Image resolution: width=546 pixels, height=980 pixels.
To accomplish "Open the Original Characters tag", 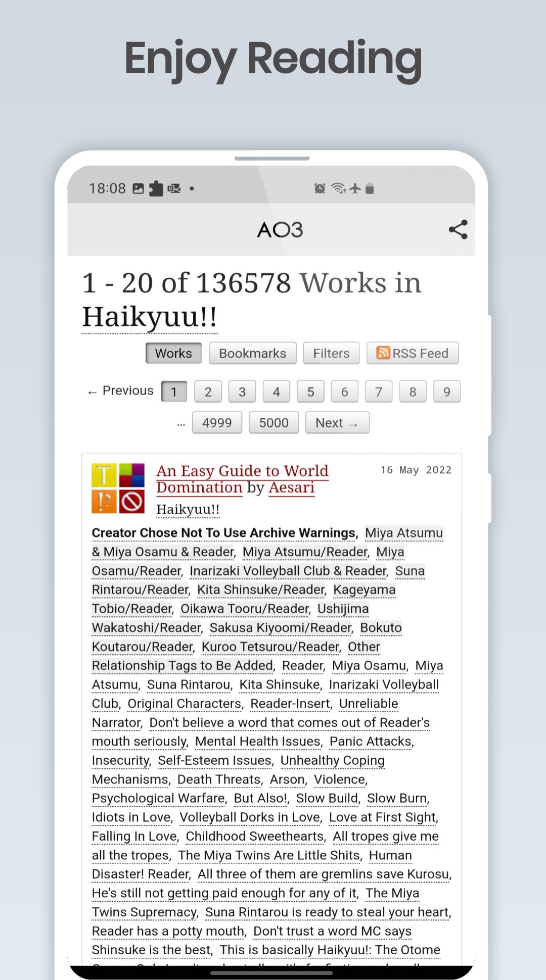I will click(185, 704).
